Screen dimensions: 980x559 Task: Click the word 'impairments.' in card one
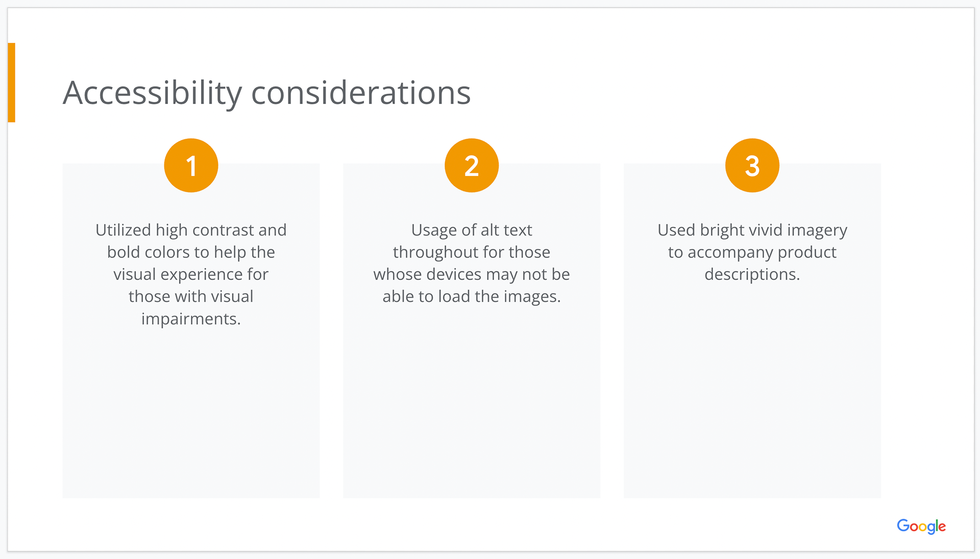tap(191, 319)
